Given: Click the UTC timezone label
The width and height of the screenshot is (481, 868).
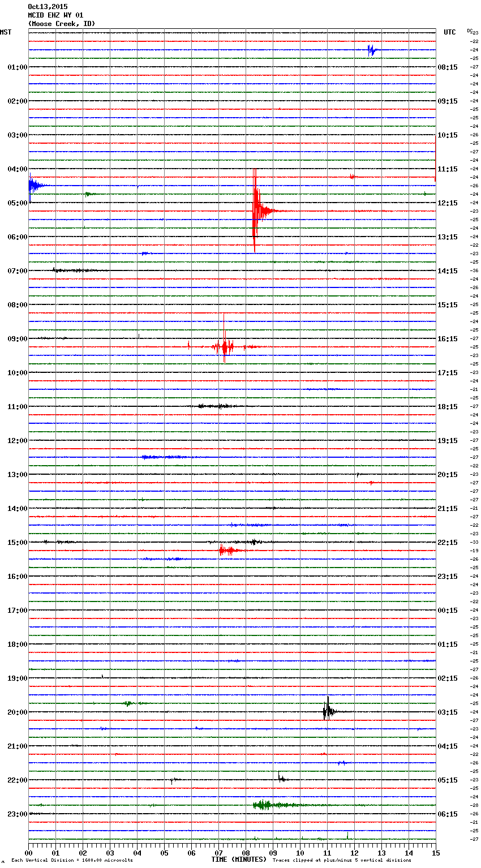Looking at the screenshot, I should (x=449, y=32).
